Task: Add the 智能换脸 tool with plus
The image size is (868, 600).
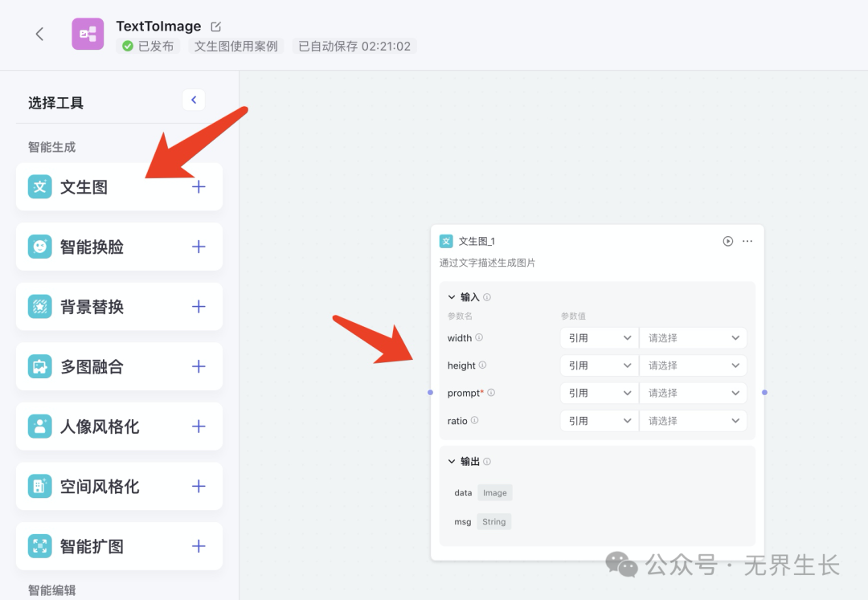Action: (x=199, y=247)
